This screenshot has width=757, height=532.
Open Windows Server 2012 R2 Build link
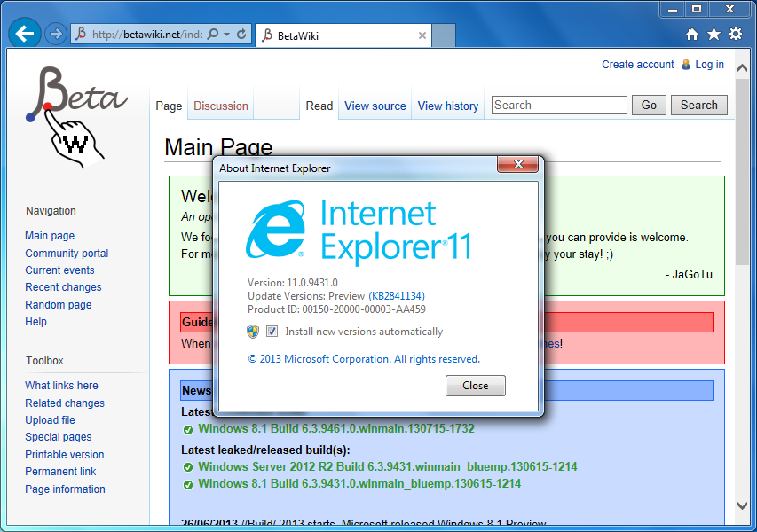coord(388,466)
